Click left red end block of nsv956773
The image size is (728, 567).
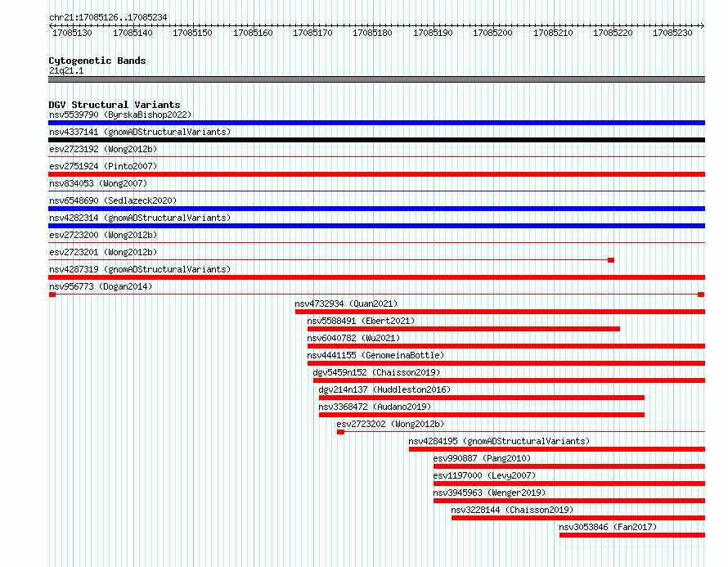click(x=52, y=295)
